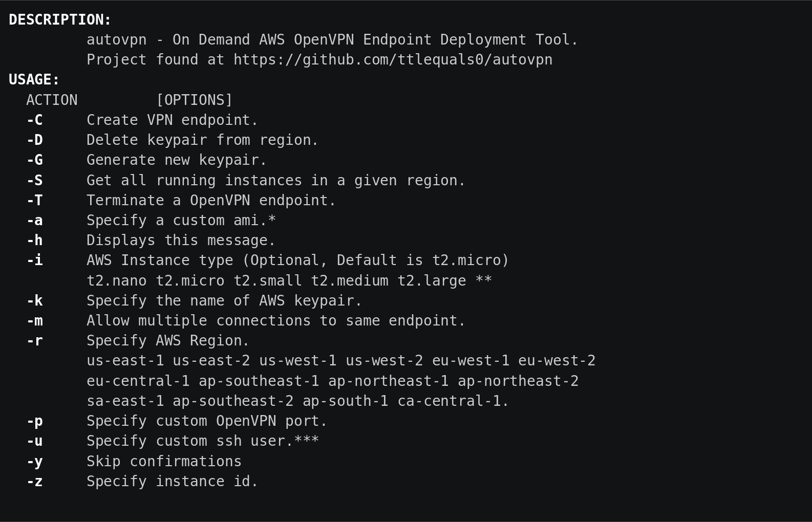Viewport: 812px width, 522px height.
Task: Select the -a custom ami flag
Action: tap(34, 221)
